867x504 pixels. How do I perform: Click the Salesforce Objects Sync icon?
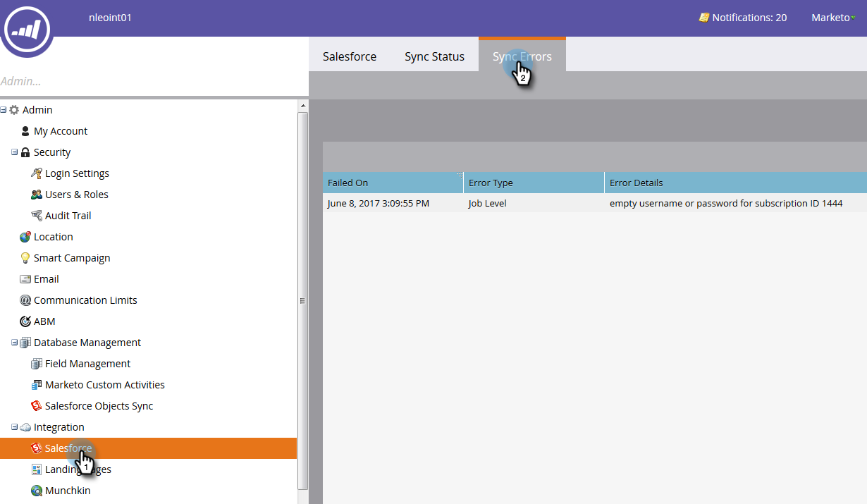[37, 406]
